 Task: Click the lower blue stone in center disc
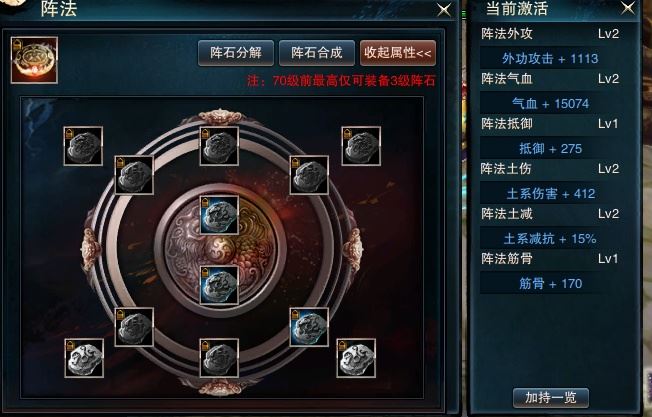coord(219,286)
